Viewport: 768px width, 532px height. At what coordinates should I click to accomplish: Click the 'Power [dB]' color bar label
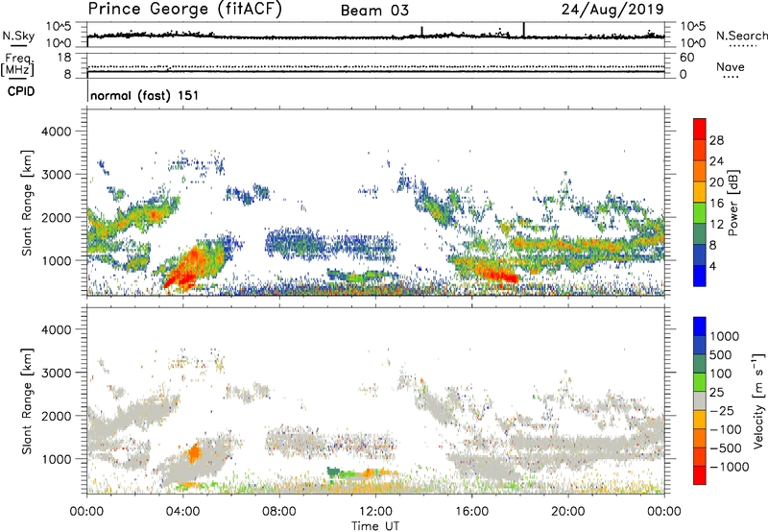coord(732,204)
